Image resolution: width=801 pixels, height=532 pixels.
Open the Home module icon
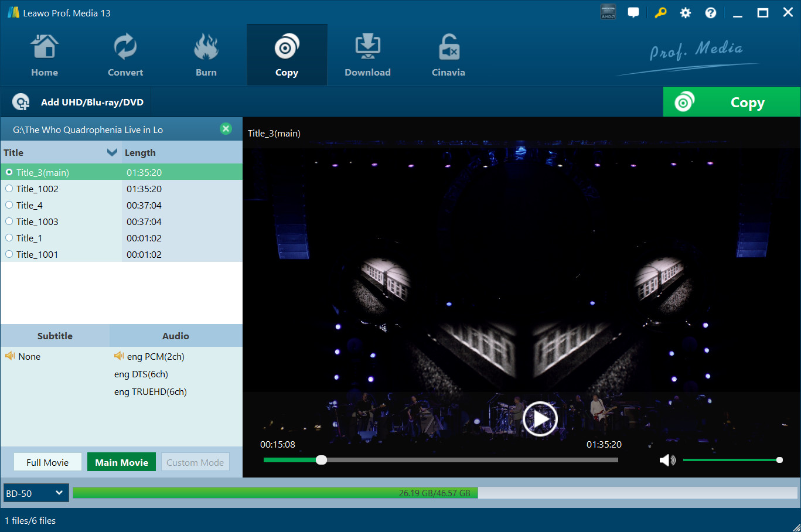click(x=45, y=47)
